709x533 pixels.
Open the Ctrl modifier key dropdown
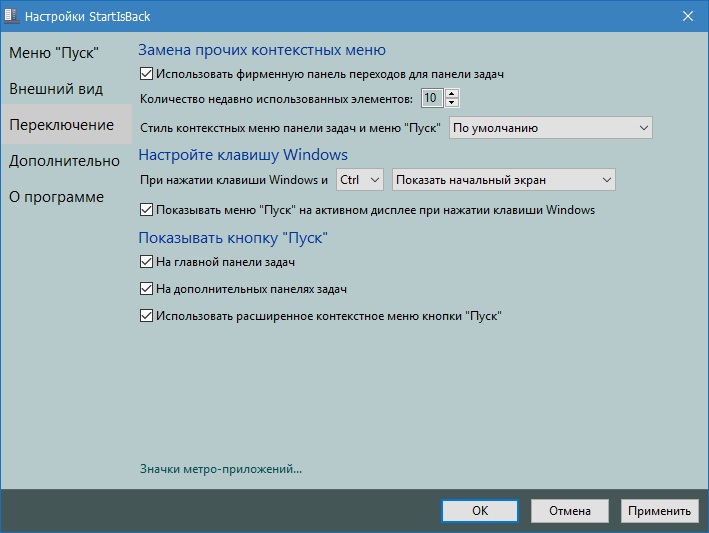pos(359,180)
